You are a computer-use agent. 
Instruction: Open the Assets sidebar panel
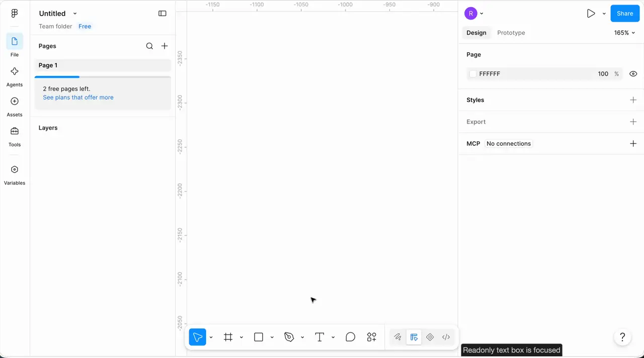pos(15,106)
